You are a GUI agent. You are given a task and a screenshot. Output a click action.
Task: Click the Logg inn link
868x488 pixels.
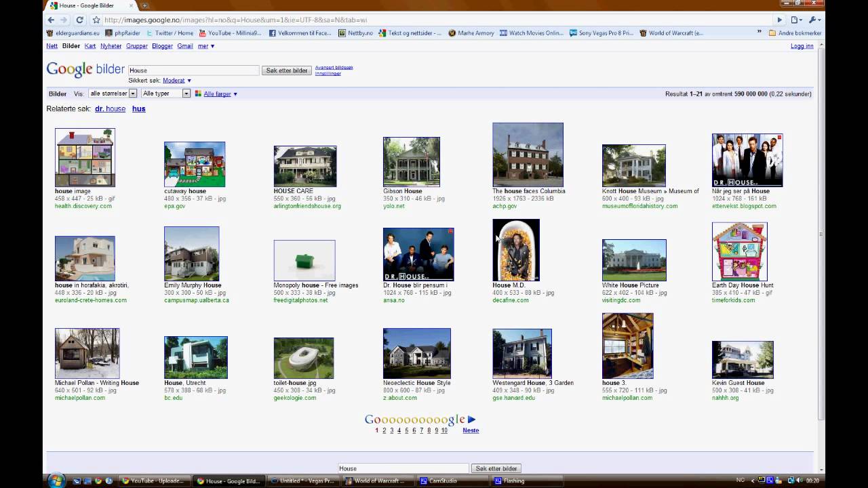point(802,46)
